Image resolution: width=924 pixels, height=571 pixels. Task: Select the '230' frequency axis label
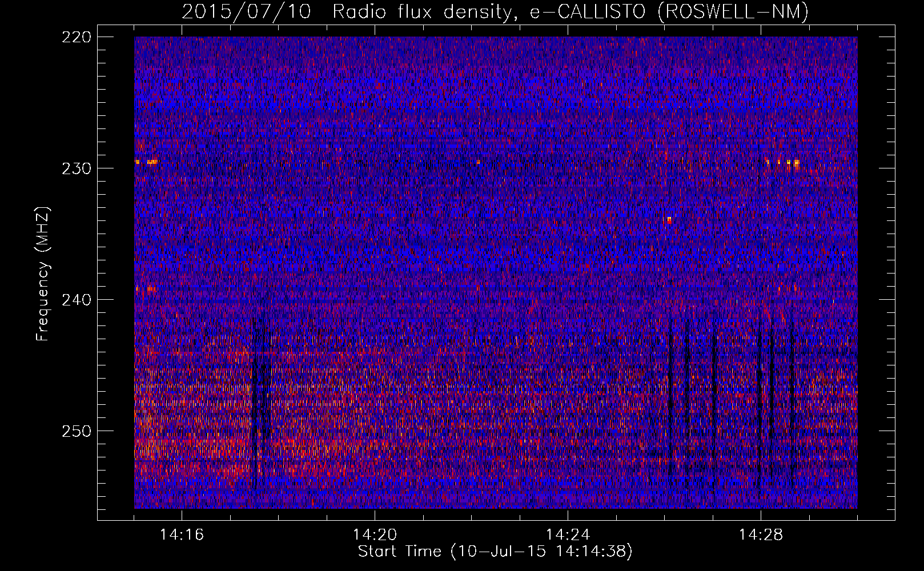pos(76,168)
